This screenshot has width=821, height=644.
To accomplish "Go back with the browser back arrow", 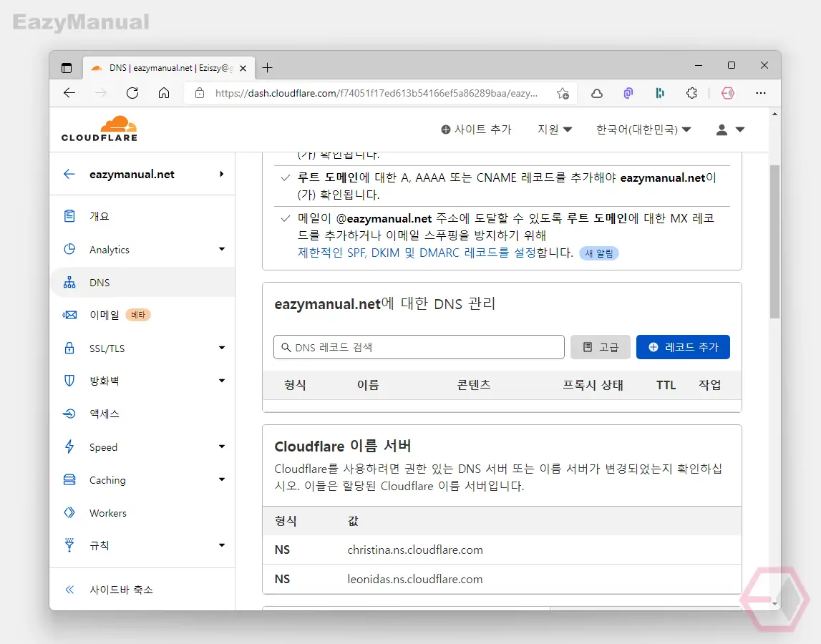I will [69, 93].
